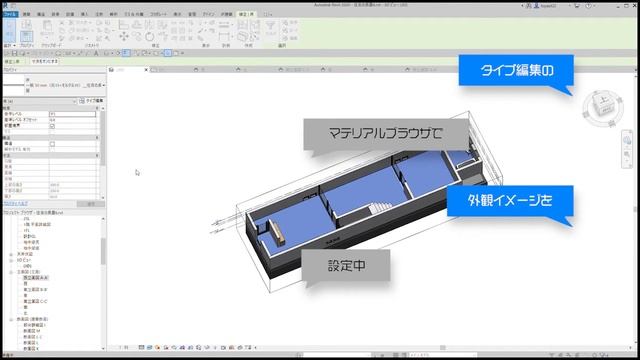The height and width of the screenshot is (360, 640).
Task: Click the Properties palette vertical scrollbar
Action: click(102, 138)
